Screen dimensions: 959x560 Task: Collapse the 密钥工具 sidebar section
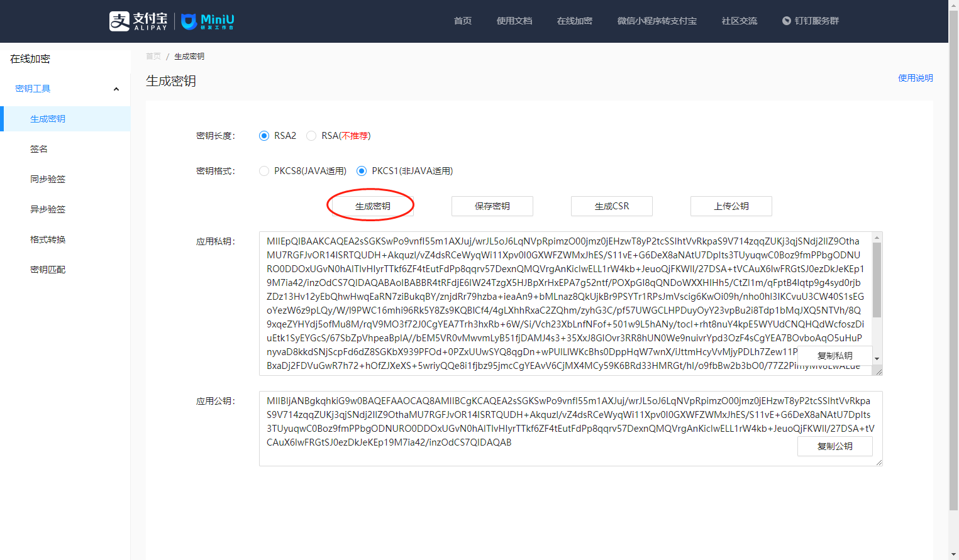point(116,89)
